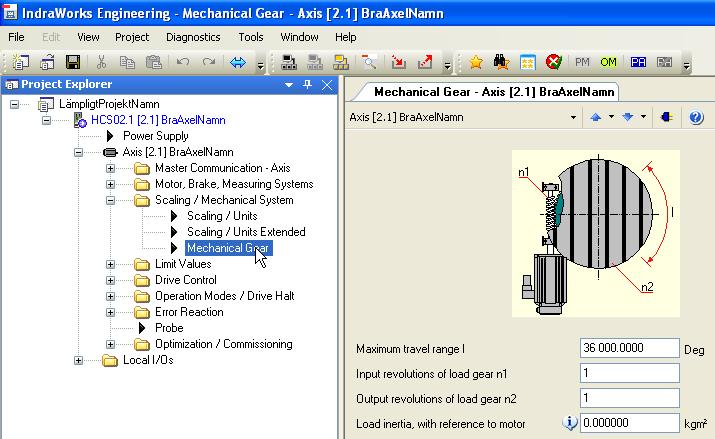Click the open project toolbar icon
This screenshot has width=715, height=439.
(47, 62)
